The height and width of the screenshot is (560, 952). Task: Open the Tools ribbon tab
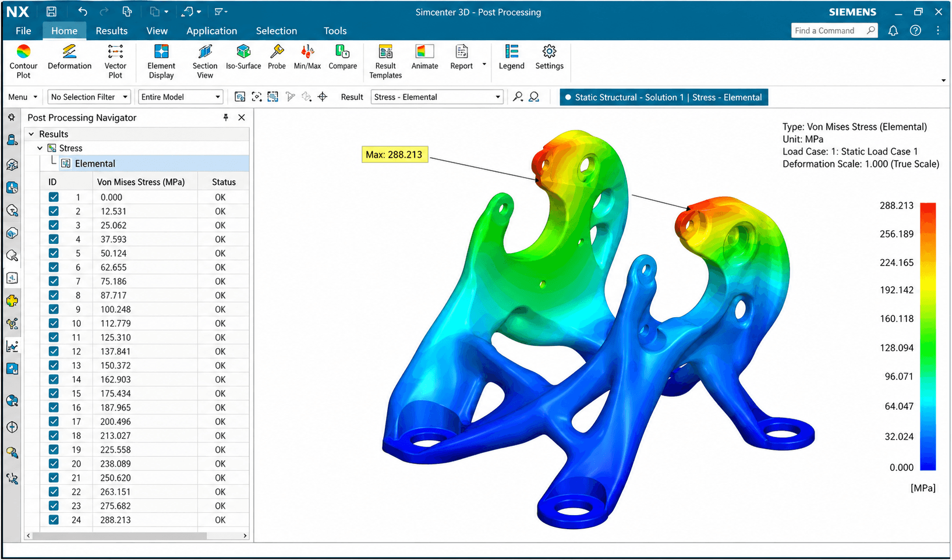pyautogui.click(x=335, y=31)
